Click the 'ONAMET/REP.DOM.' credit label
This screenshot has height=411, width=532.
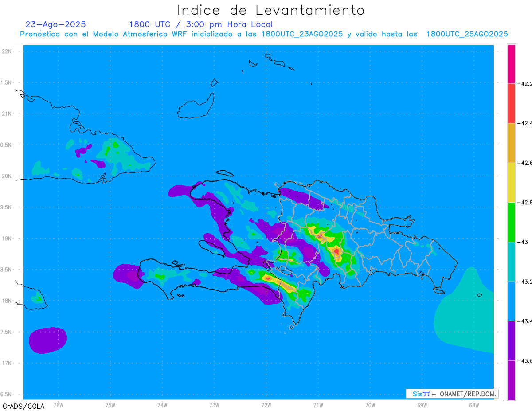coord(468,394)
